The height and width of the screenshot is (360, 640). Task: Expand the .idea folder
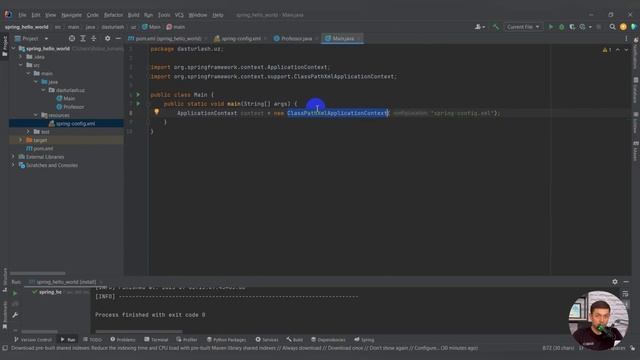pos(21,57)
